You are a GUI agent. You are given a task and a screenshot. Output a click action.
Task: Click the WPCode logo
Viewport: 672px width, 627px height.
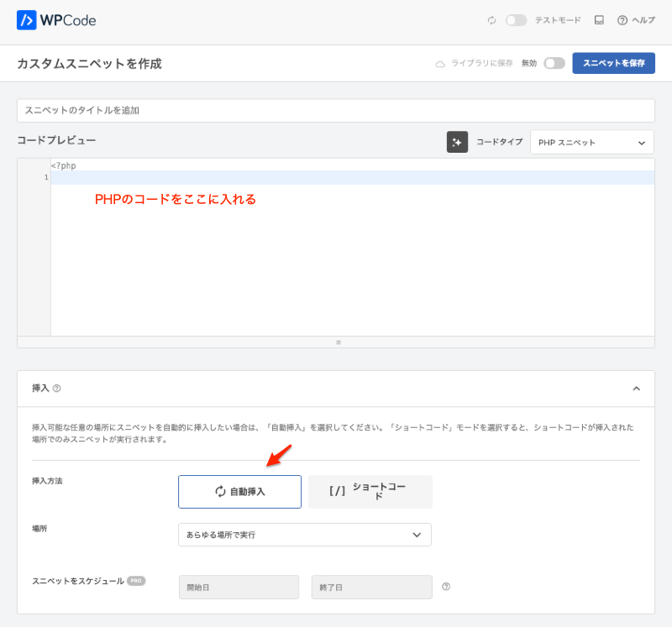tap(56, 20)
